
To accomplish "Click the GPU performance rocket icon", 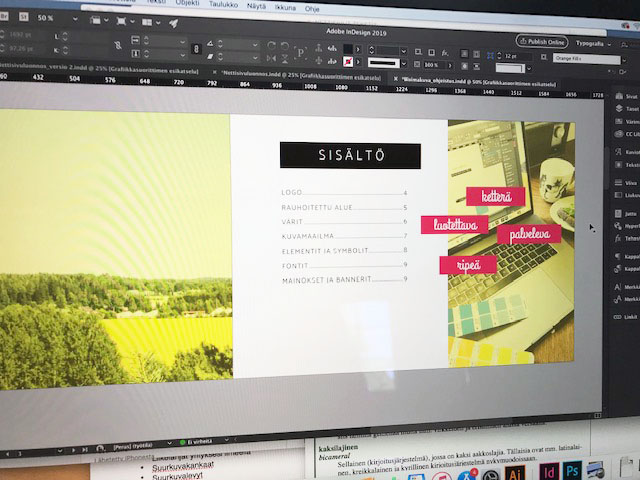I will [173, 23].
